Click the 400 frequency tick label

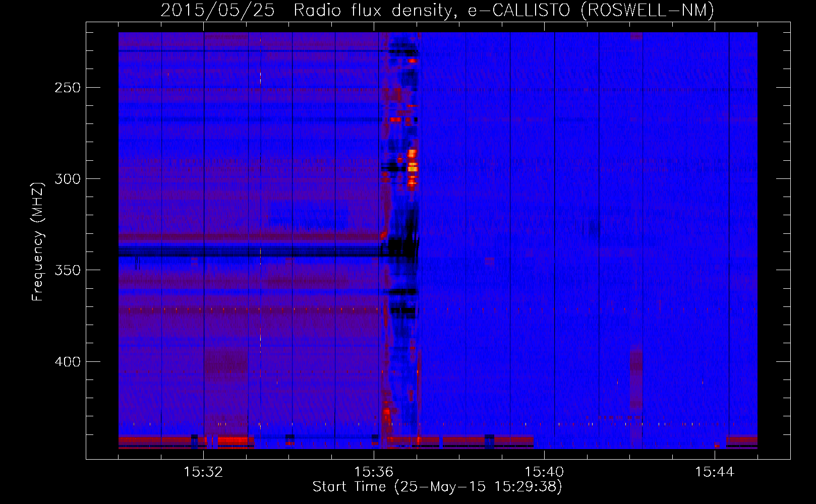click(x=68, y=362)
